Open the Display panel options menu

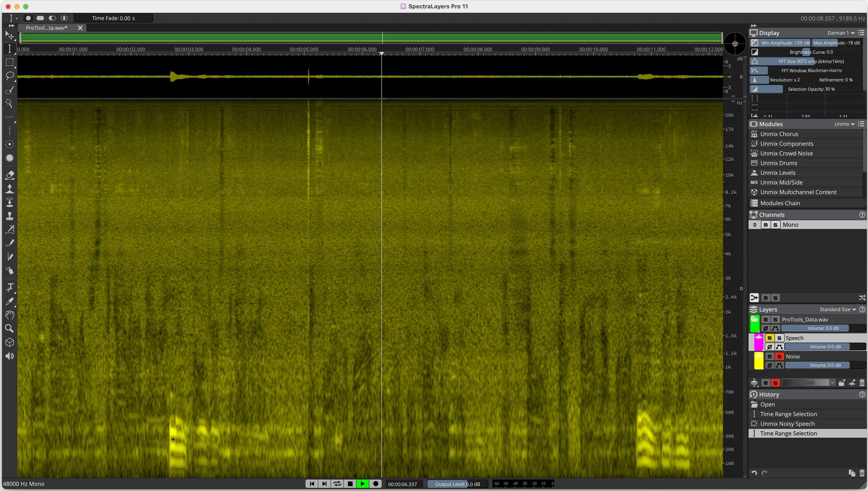click(862, 32)
